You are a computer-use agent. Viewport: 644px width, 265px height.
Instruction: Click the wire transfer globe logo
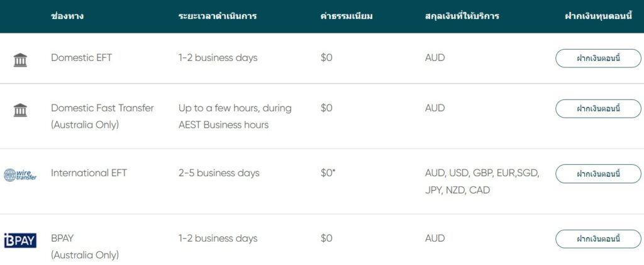click(20, 175)
